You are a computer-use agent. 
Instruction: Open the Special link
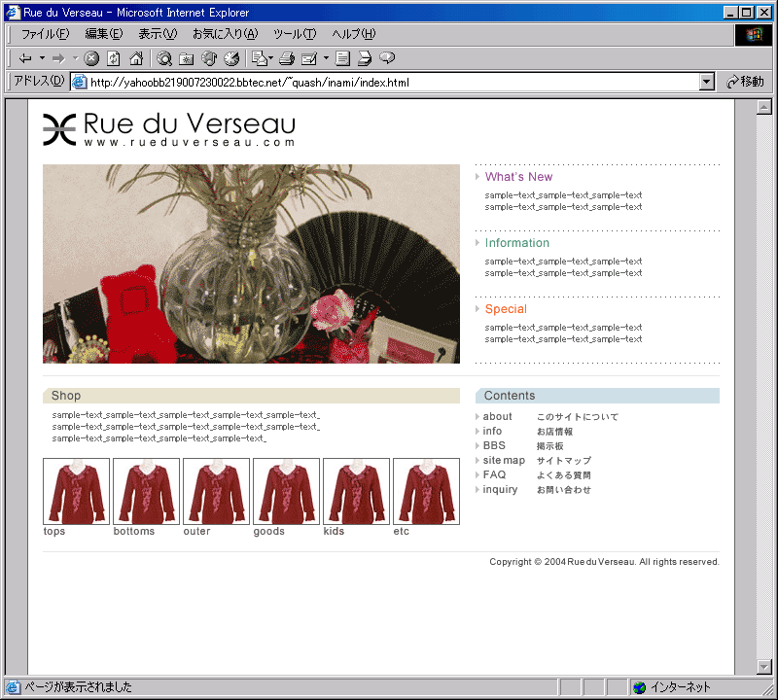click(x=506, y=308)
